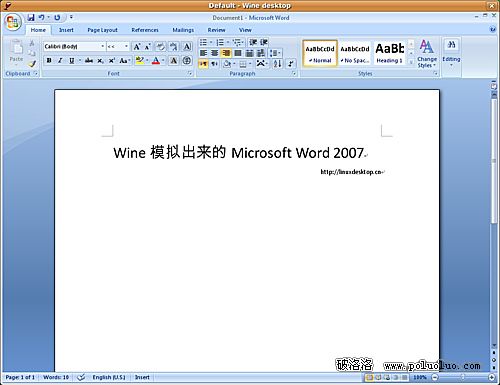Open the Office Button menu
Image resolution: width=500 pixels, height=385 pixels.
13,22
